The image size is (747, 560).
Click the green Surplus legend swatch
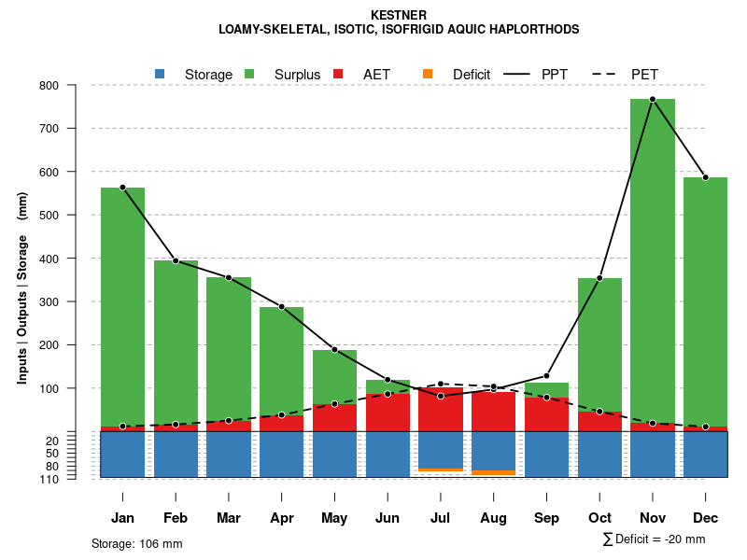(249, 74)
